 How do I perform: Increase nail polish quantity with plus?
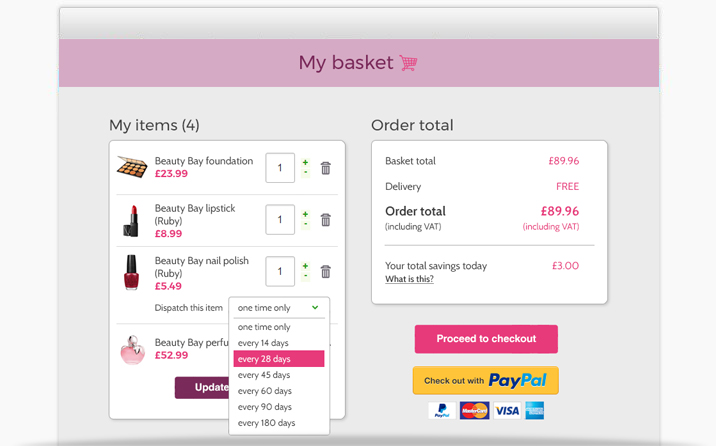coord(305,266)
